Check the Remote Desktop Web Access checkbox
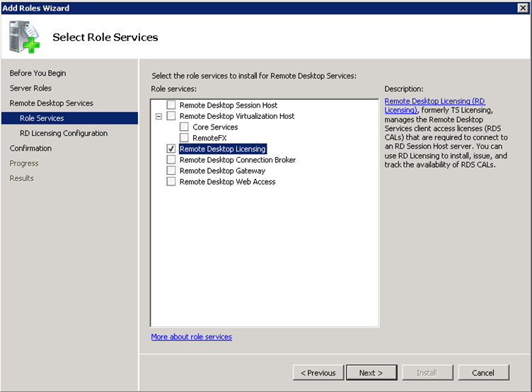The height and width of the screenshot is (392, 532). click(171, 182)
